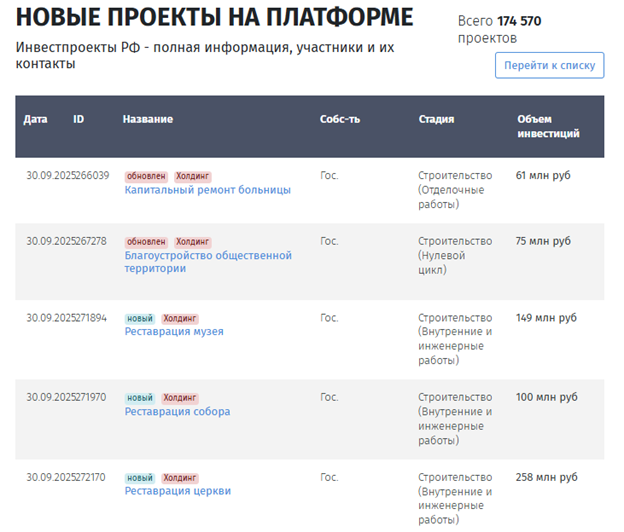Click the "Перейти к списку" button
Screen dimensions: 624x532
(x=549, y=66)
